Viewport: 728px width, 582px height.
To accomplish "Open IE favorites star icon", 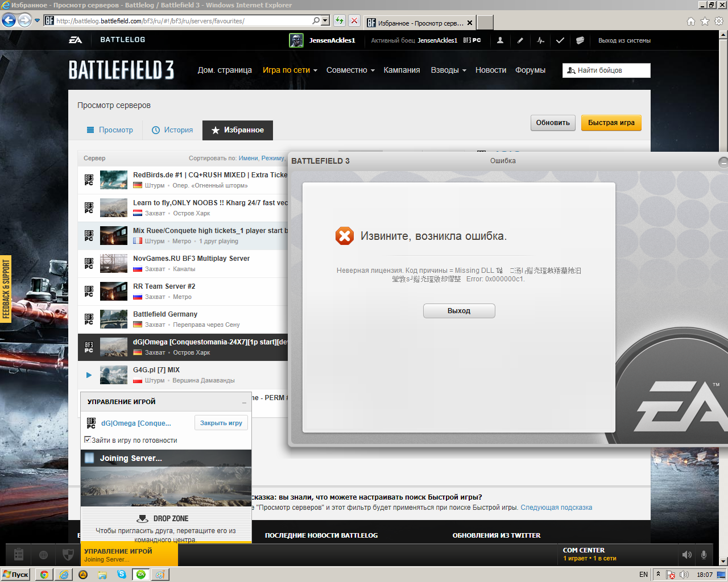I will (x=705, y=22).
